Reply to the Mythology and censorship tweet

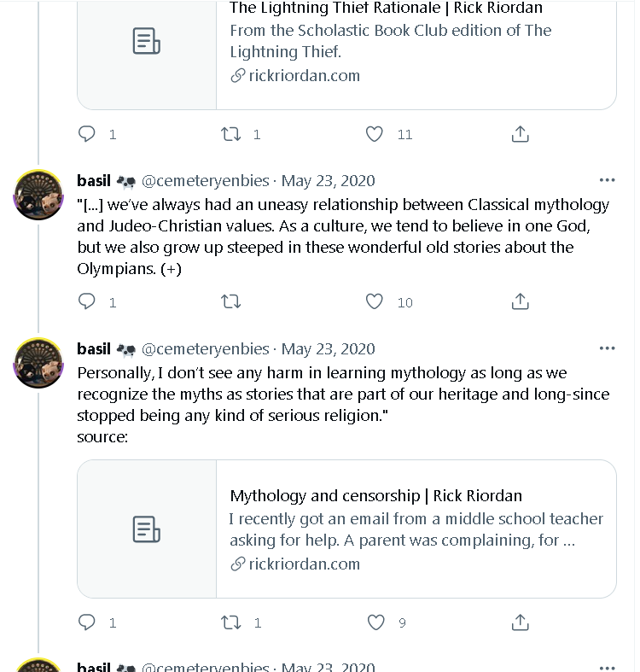pos(87,622)
